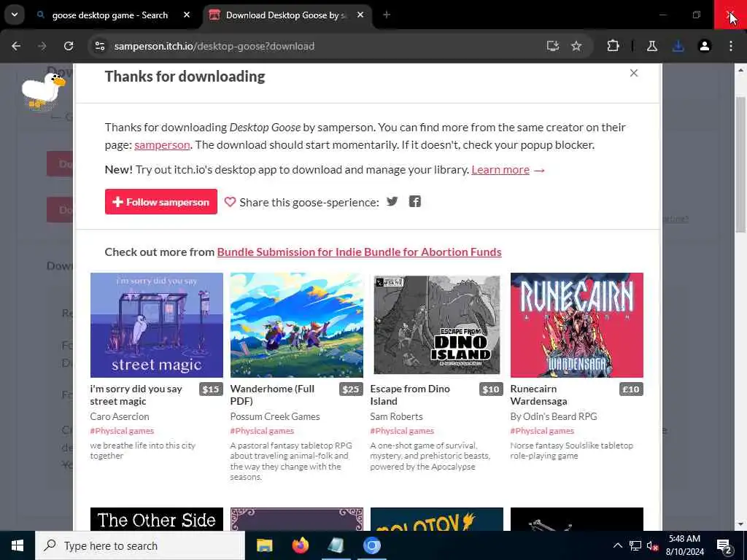Show downloads with the download arrow icon

coord(678,46)
